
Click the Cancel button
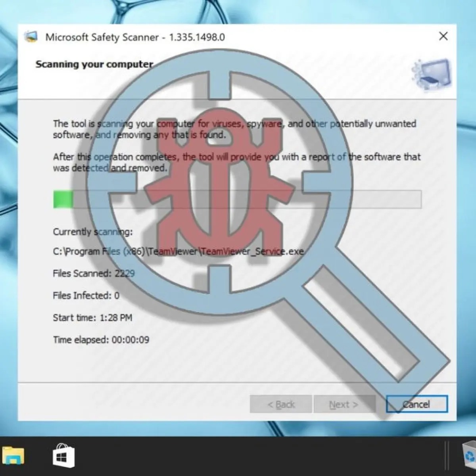(417, 404)
